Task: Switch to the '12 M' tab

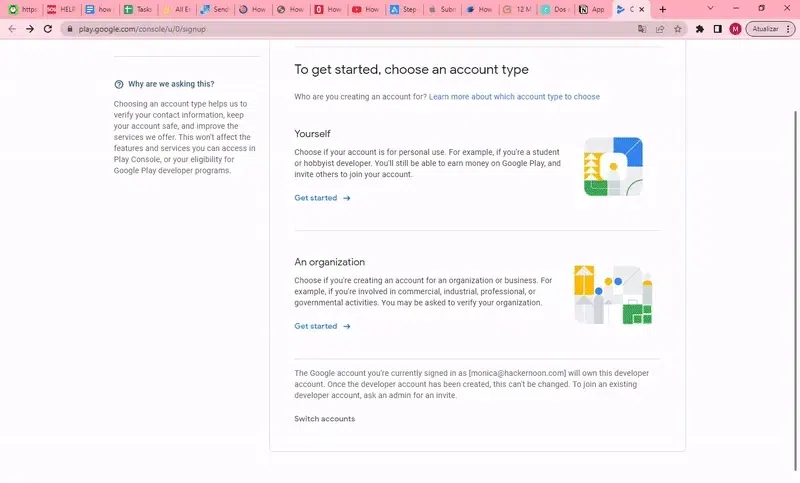Action: click(x=517, y=9)
